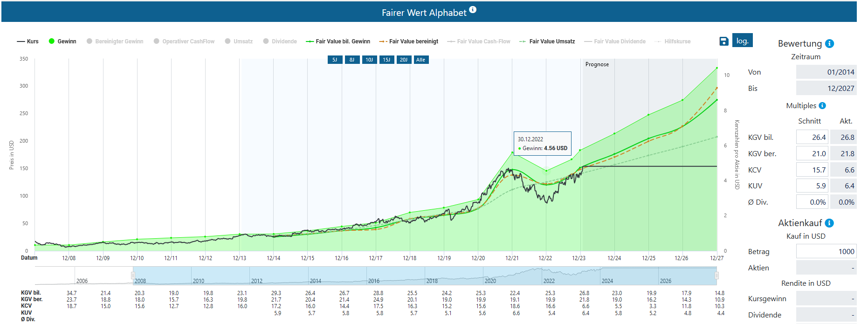Enable the Dividende legend entry
The image size is (868, 324).
[x=280, y=41]
